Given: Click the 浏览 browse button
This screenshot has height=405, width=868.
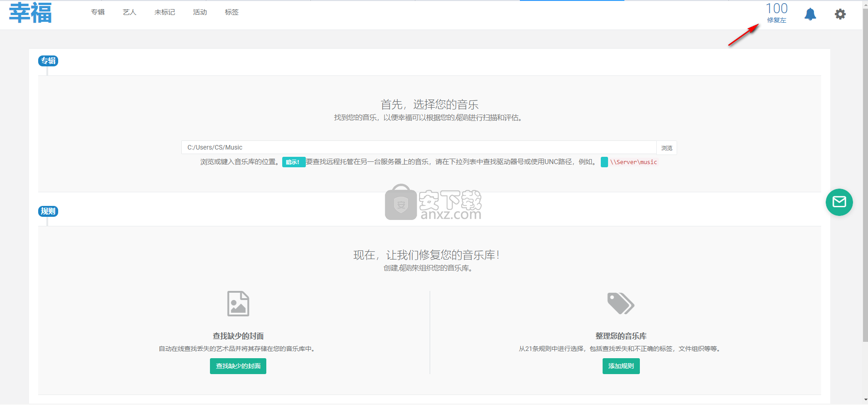Looking at the screenshot, I should [x=667, y=148].
